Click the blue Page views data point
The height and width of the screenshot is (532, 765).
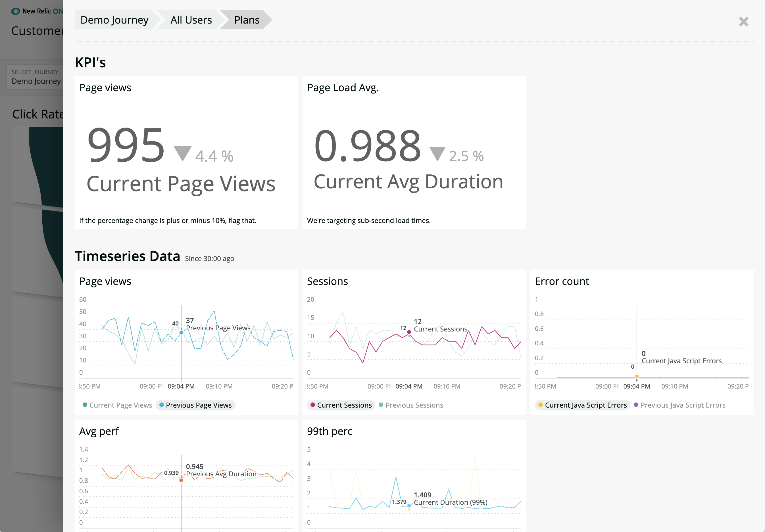pyautogui.click(x=181, y=332)
